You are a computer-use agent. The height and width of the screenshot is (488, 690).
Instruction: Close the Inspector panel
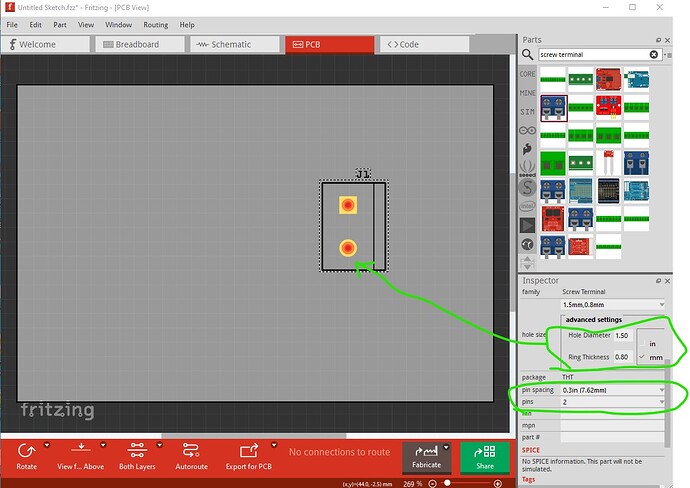(668, 281)
